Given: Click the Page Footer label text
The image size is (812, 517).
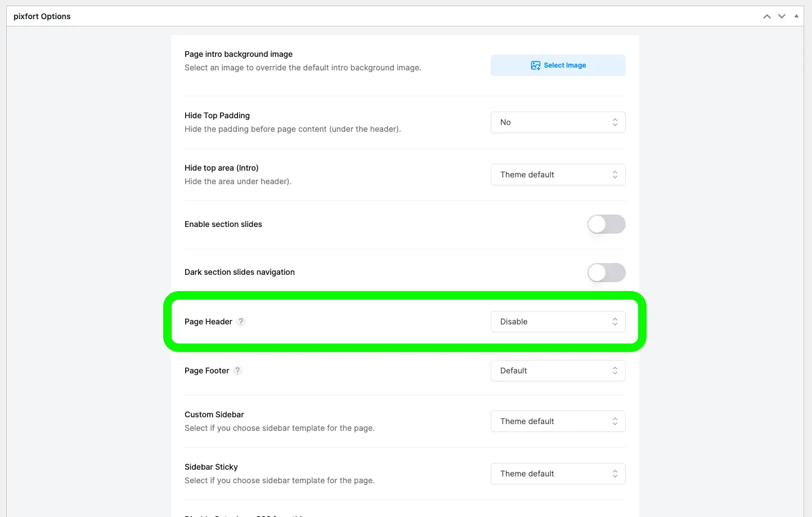Looking at the screenshot, I should (207, 371).
